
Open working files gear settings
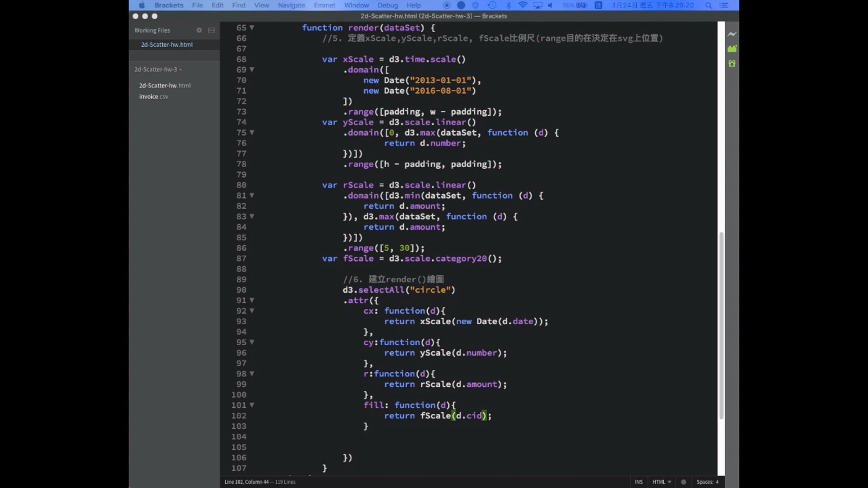(x=199, y=30)
